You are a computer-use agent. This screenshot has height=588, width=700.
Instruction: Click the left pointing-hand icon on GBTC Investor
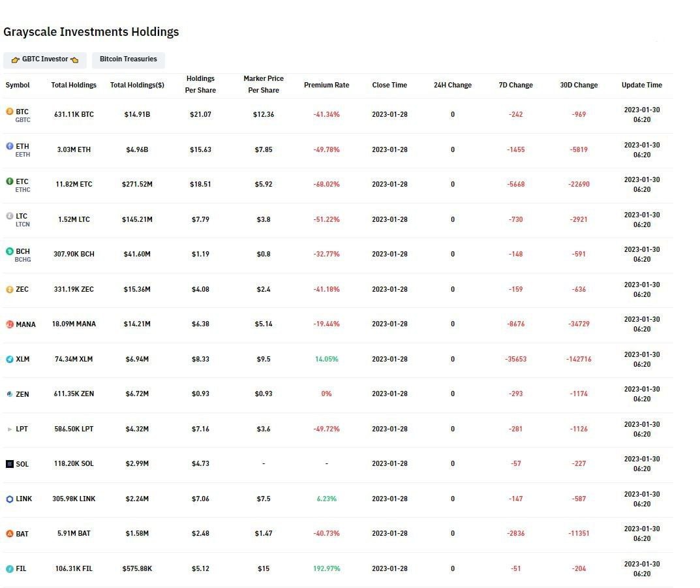click(15, 59)
